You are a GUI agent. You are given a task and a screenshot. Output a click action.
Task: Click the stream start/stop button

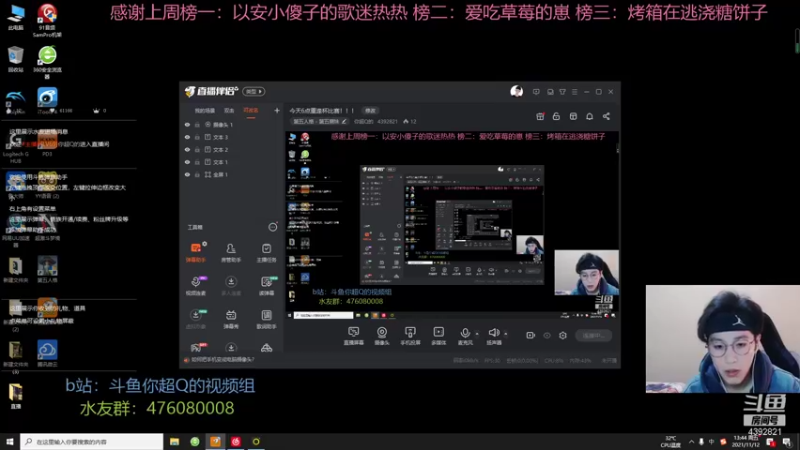593,336
